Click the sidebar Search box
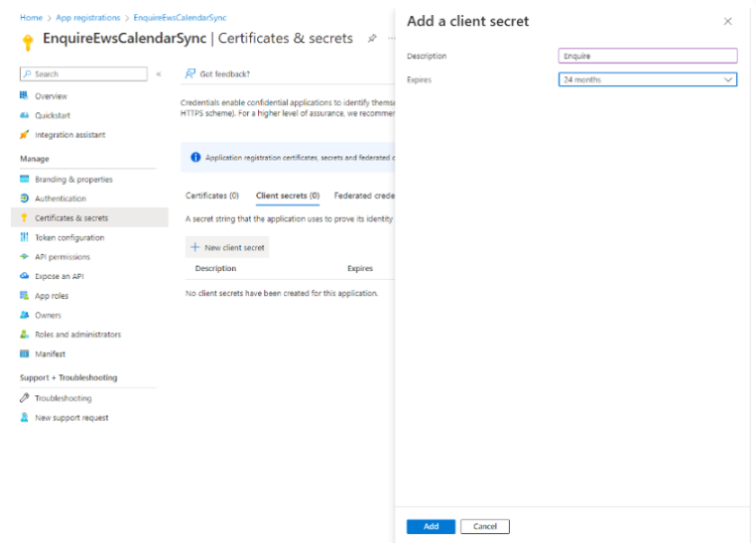This screenshot has height=545, width=756. point(83,73)
